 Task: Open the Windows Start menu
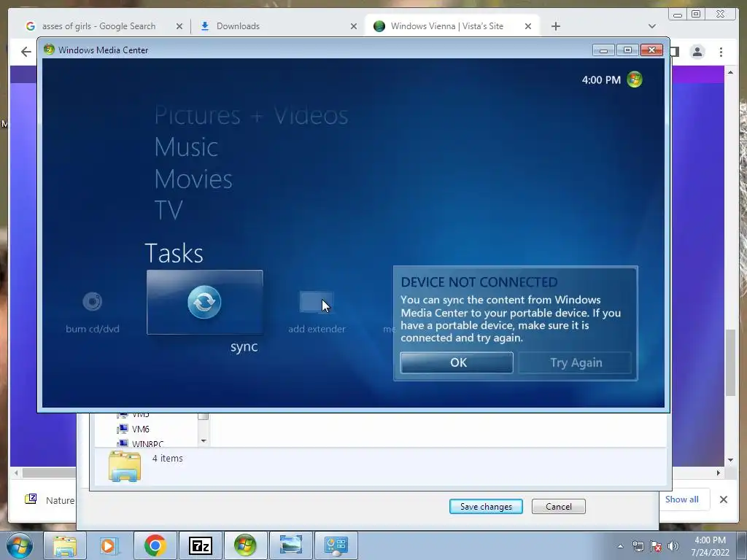[20, 545]
